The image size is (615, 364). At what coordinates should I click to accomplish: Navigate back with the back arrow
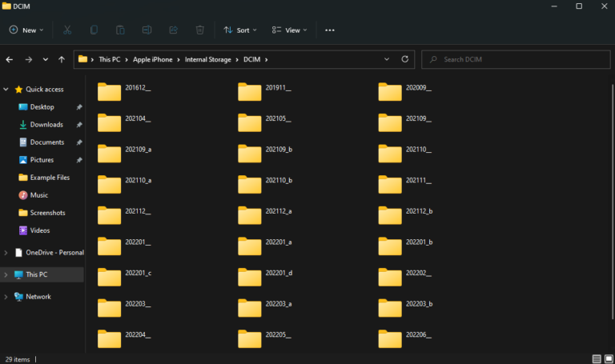pos(10,59)
